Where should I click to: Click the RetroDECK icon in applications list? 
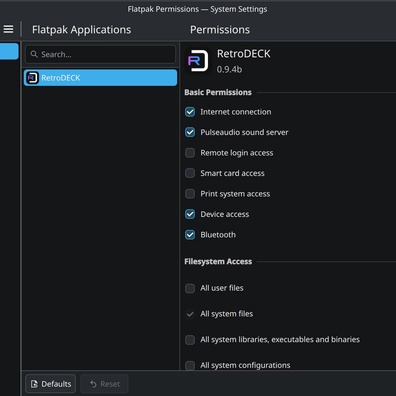[32, 78]
